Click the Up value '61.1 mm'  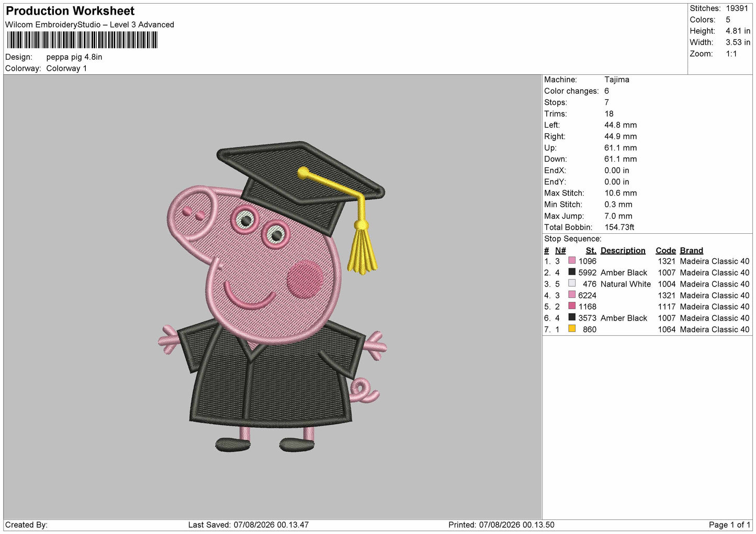pyautogui.click(x=620, y=148)
